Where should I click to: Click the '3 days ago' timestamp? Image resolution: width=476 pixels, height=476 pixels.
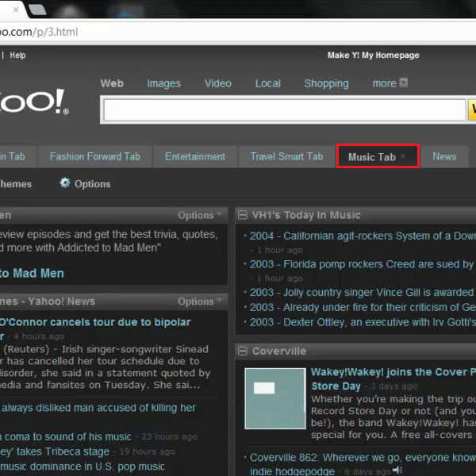(x=394, y=386)
